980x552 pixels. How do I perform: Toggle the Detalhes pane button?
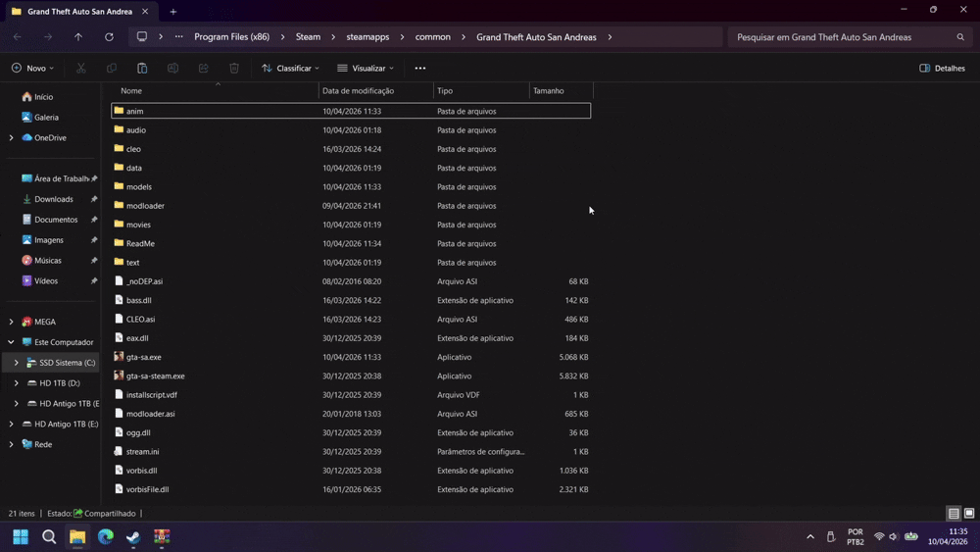point(942,68)
